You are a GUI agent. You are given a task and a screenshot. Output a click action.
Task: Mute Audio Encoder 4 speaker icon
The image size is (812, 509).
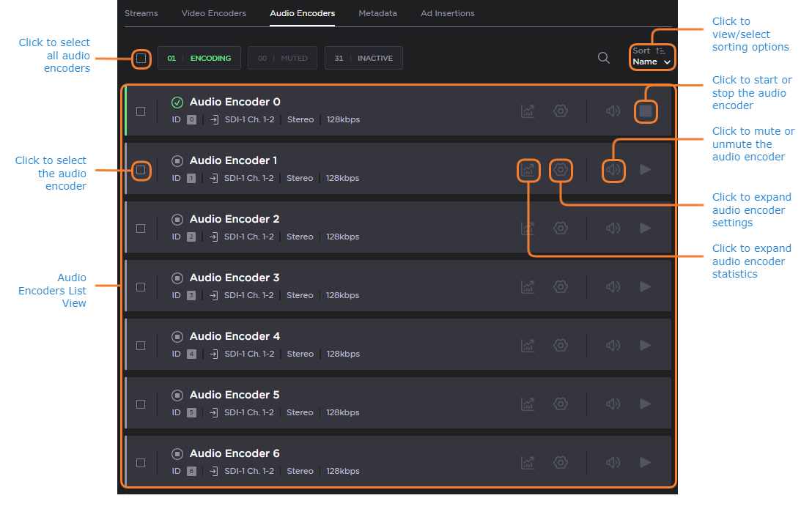(x=613, y=346)
